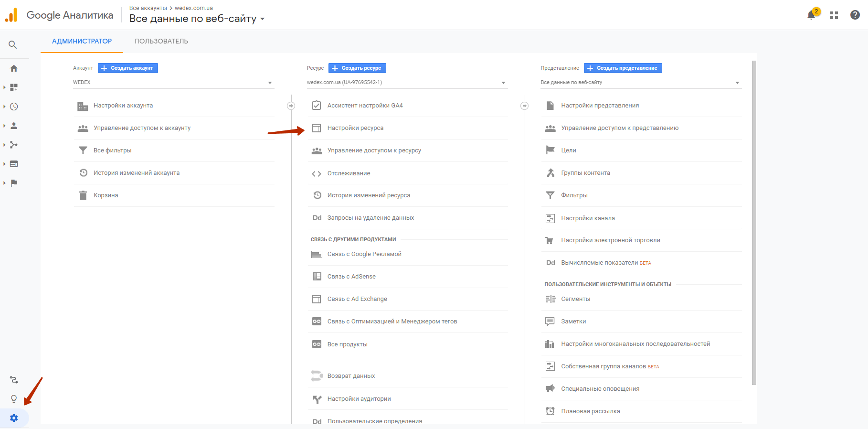The height and width of the screenshot is (429, 868).
Task: Click Все аккаунты breadcrumb in the header
Action: tap(148, 8)
